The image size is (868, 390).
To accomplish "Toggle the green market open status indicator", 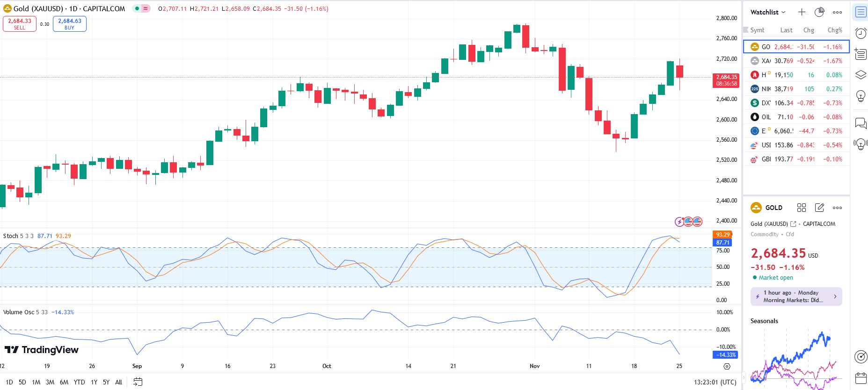I will [137, 8].
